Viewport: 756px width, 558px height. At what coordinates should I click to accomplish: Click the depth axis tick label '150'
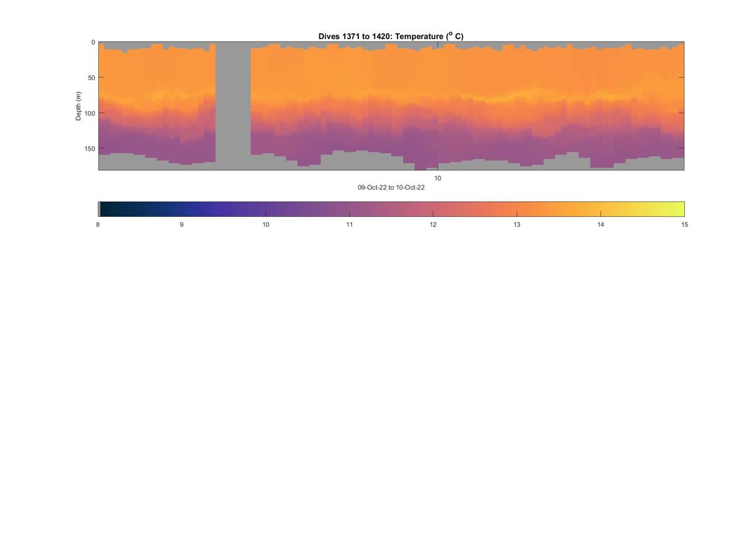[x=90, y=148]
